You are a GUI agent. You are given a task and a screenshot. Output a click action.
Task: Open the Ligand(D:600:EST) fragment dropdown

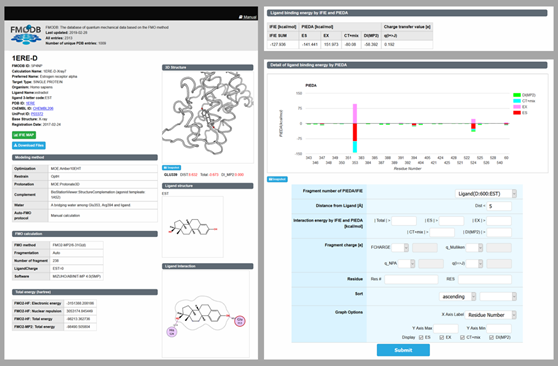pyautogui.click(x=486, y=194)
